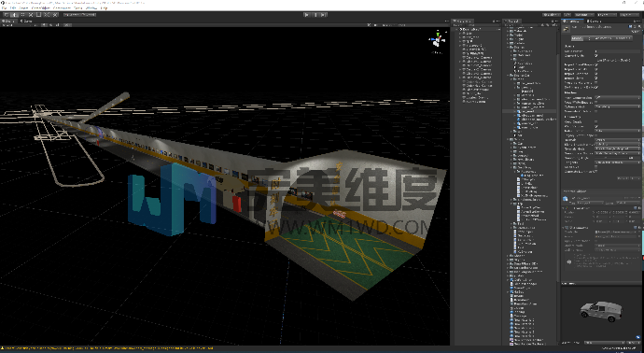This screenshot has width=644, height=353.
Task: Open the GameObject menu
Action: [x=41, y=7]
